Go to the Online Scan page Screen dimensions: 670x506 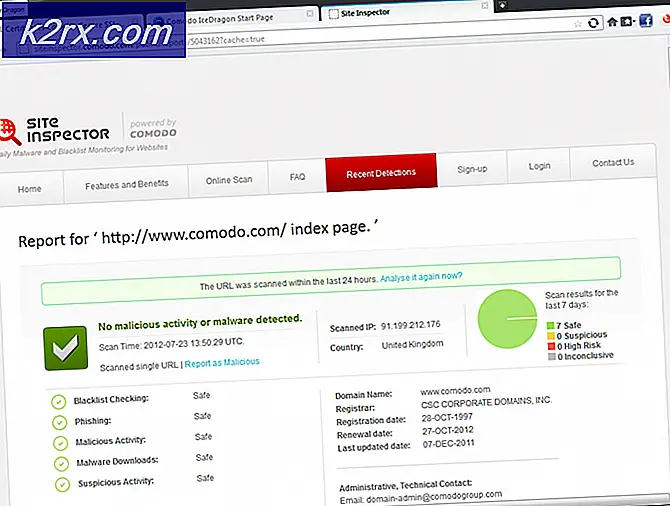click(229, 180)
